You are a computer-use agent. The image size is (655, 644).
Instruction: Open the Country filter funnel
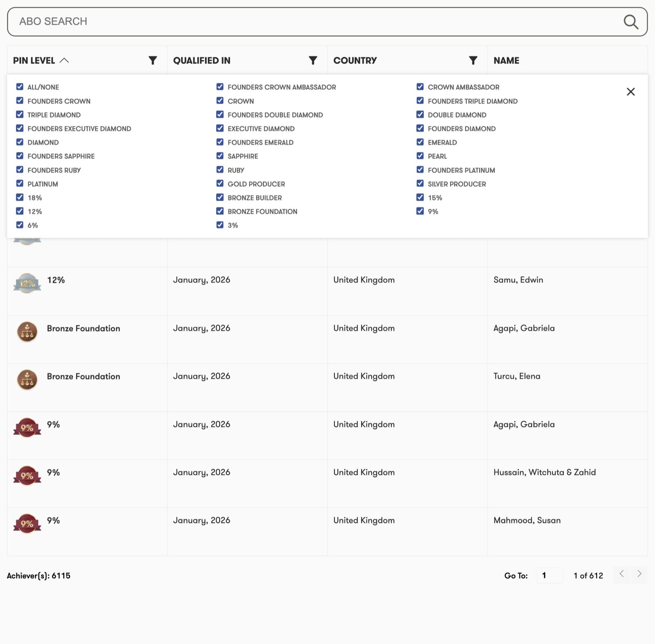pos(473,61)
